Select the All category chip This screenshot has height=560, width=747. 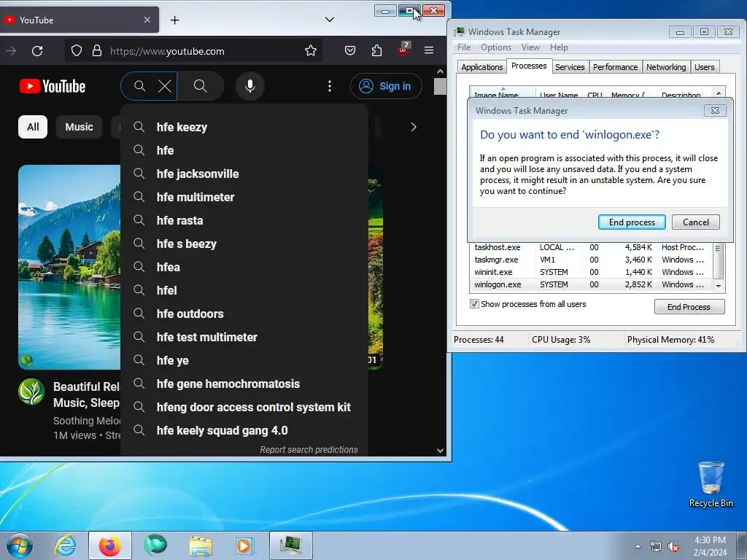click(33, 127)
